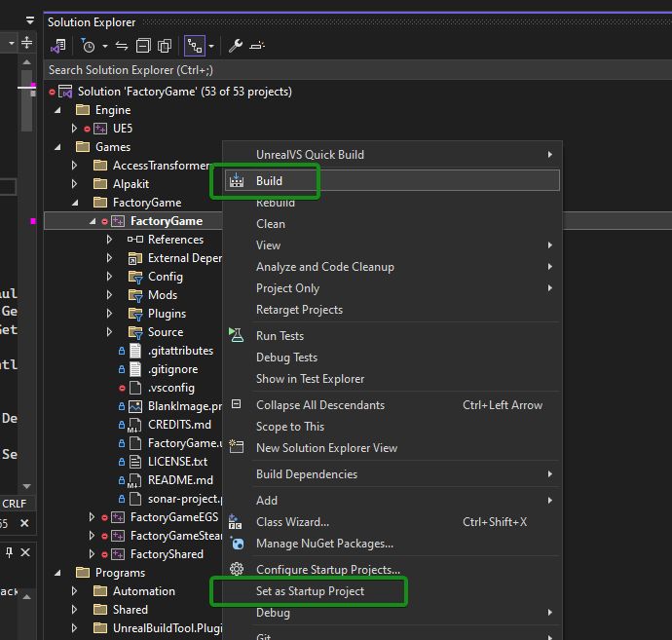Open UnrealVS Quick Build submenu
Screen dimensions: 672x640
click(392, 155)
